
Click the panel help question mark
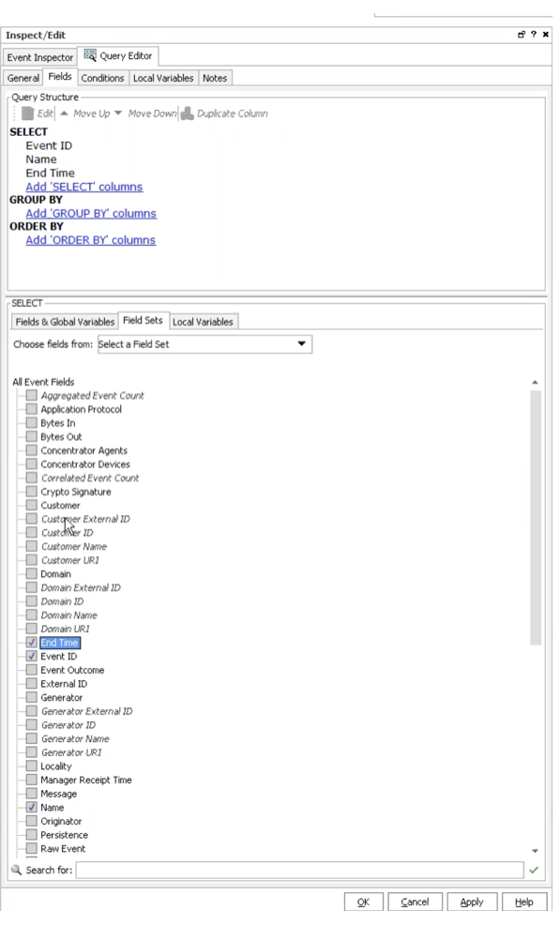534,35
